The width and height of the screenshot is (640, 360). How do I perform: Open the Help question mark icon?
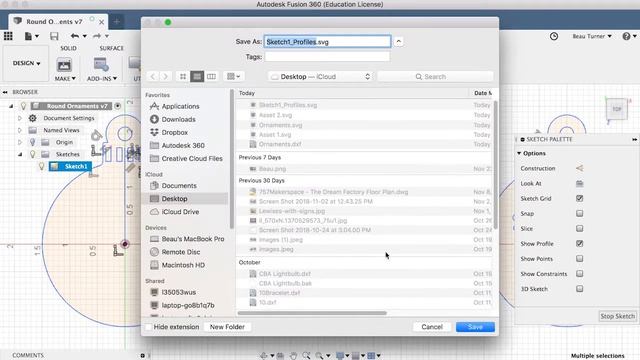click(626, 36)
